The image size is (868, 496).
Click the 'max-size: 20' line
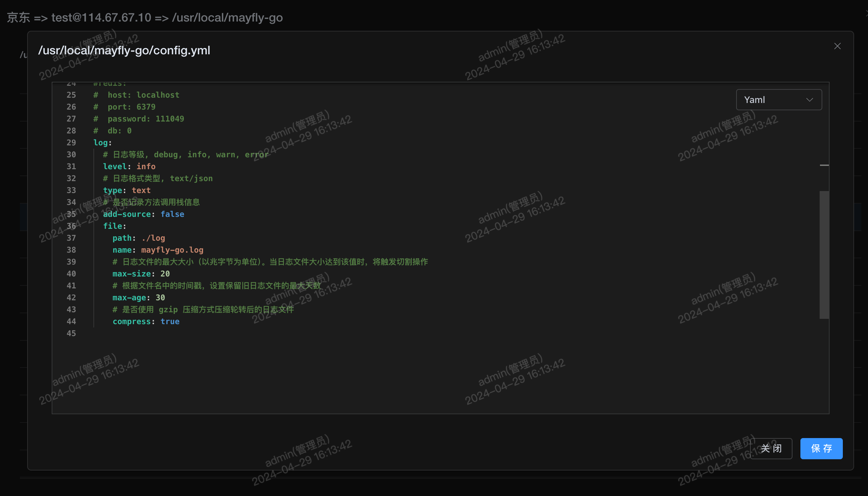point(141,273)
